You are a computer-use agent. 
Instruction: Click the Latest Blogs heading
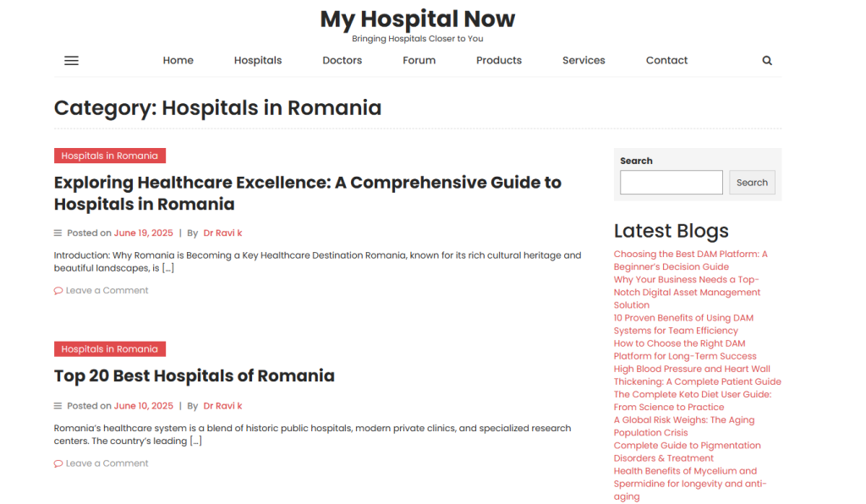(x=671, y=231)
